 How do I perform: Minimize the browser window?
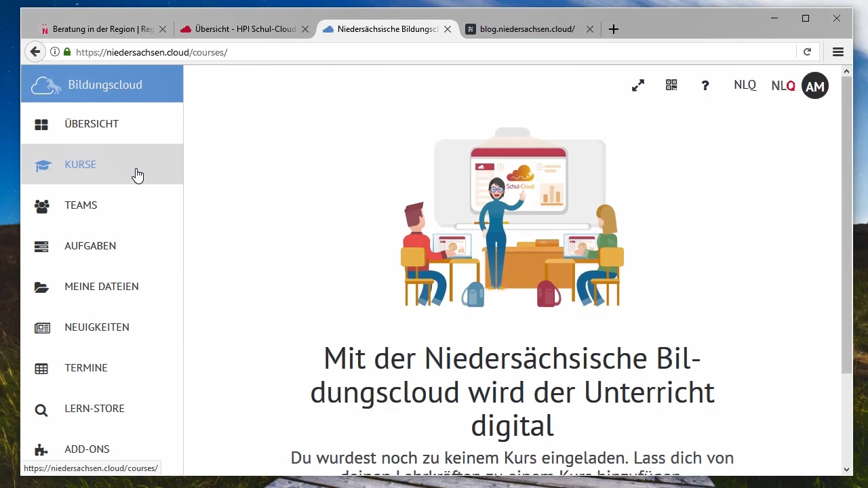coord(774,18)
